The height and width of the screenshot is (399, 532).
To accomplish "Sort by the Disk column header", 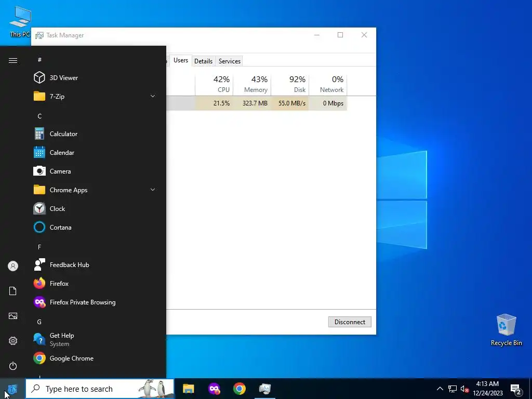I will pos(290,84).
